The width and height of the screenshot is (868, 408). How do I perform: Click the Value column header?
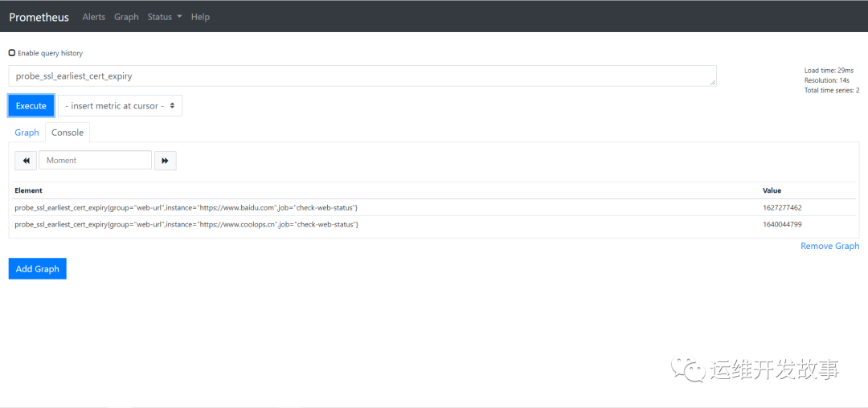[772, 190]
